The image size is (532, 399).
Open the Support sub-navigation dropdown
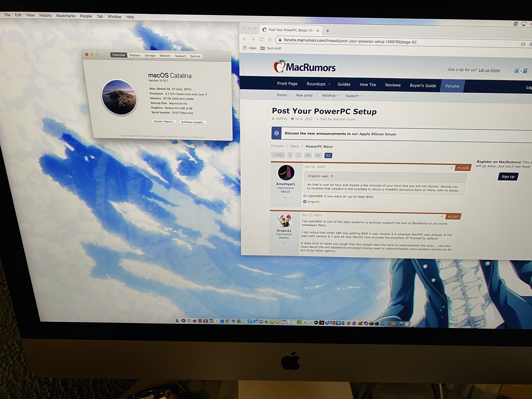(353, 96)
